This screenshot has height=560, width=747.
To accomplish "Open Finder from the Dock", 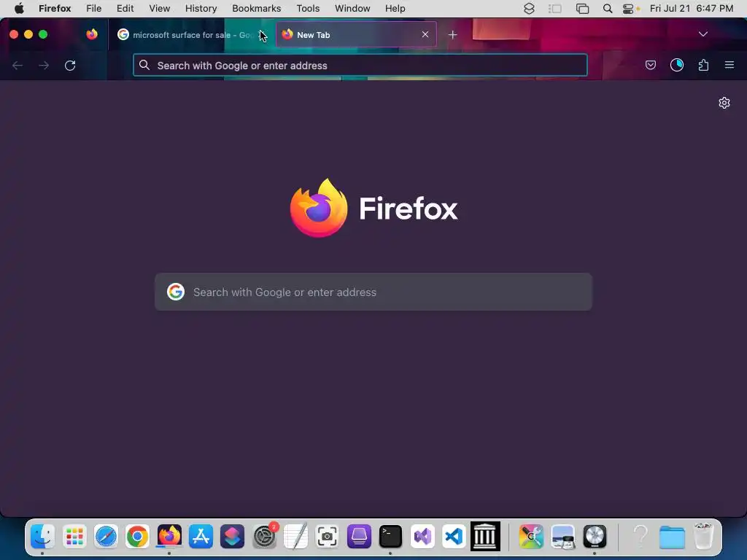I will [x=43, y=537].
